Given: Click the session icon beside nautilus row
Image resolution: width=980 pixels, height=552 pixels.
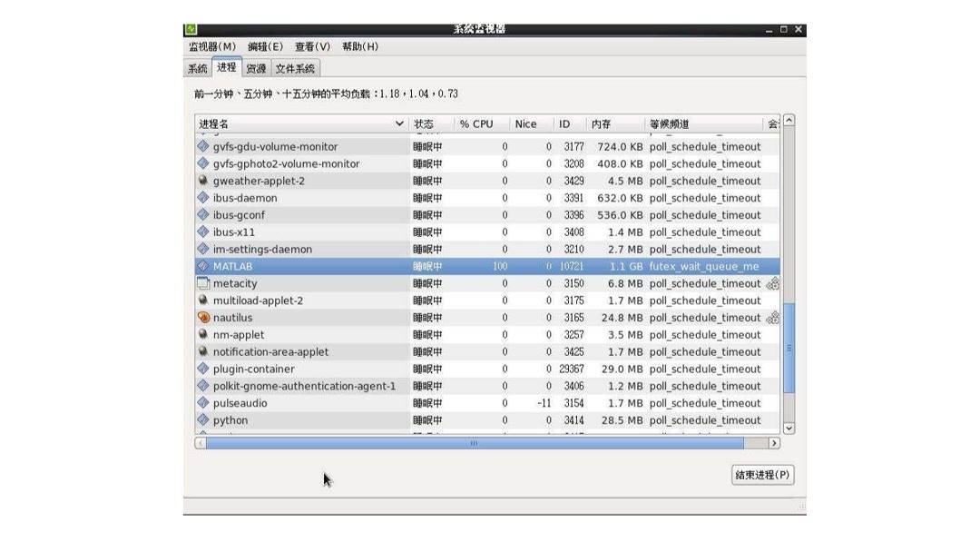Looking at the screenshot, I should pyautogui.click(x=772, y=319).
